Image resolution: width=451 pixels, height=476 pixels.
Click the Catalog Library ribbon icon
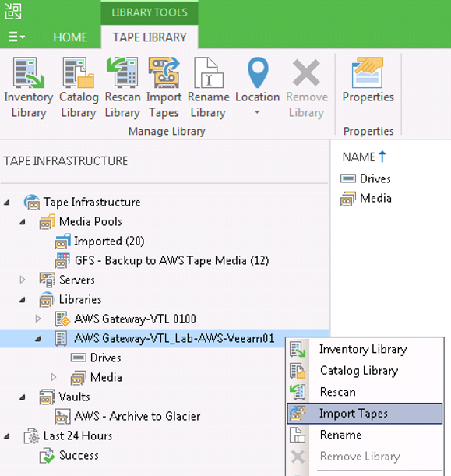79,72
